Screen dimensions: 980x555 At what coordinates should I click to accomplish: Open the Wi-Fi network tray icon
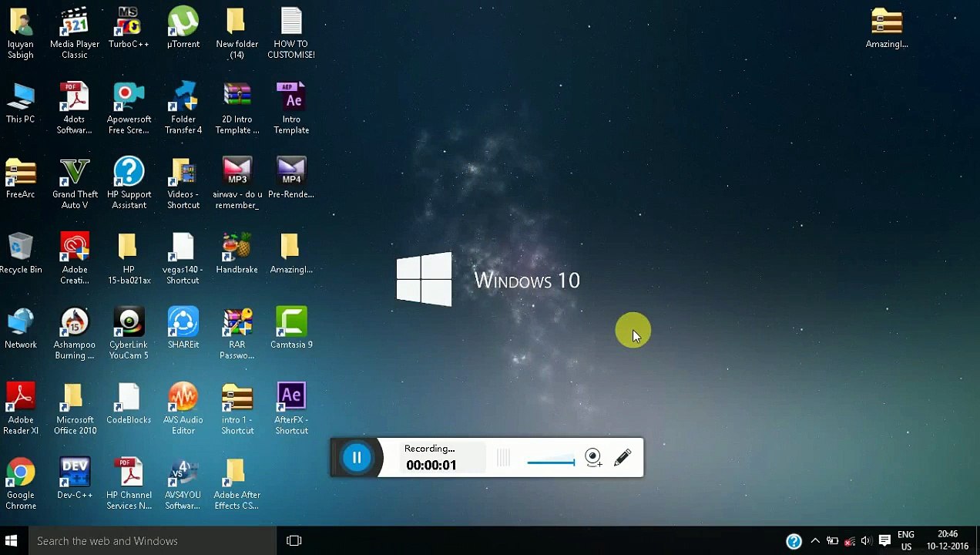pos(850,541)
